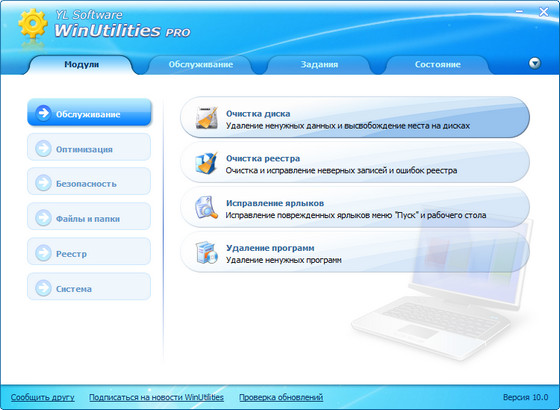560x410 pixels.
Task: Click the Disk Cleaner broom-on-drive icon
Action: pyautogui.click(x=206, y=117)
